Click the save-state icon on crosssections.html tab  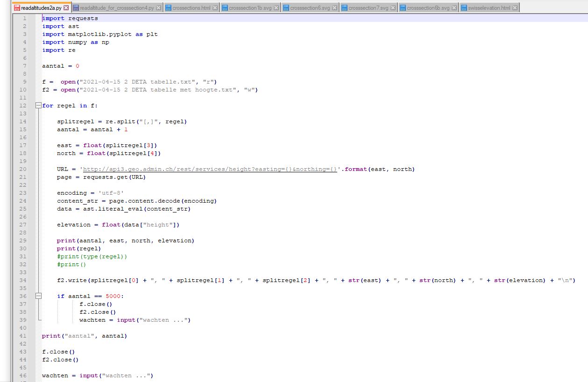pyautogui.click(x=169, y=8)
